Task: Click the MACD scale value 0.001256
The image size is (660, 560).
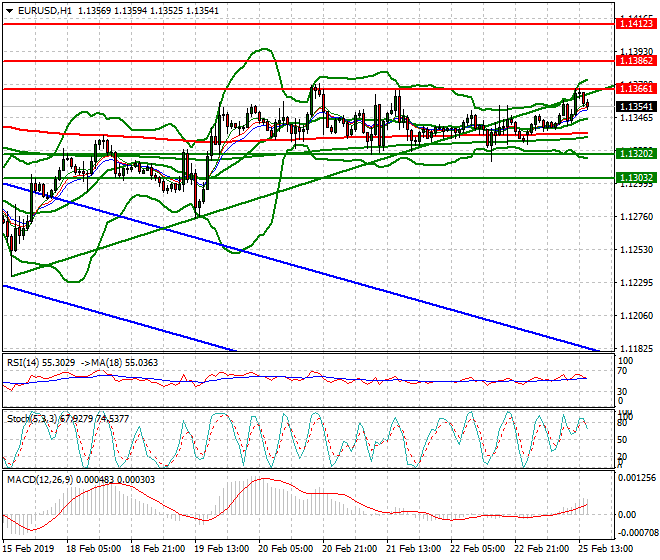Action: (x=636, y=478)
